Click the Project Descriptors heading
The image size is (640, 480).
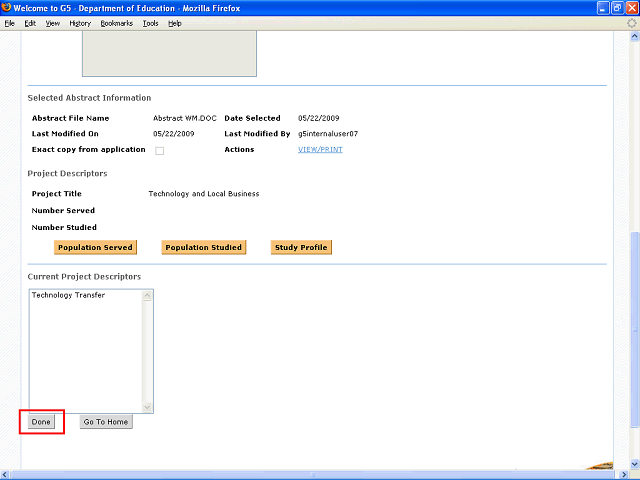[67, 173]
